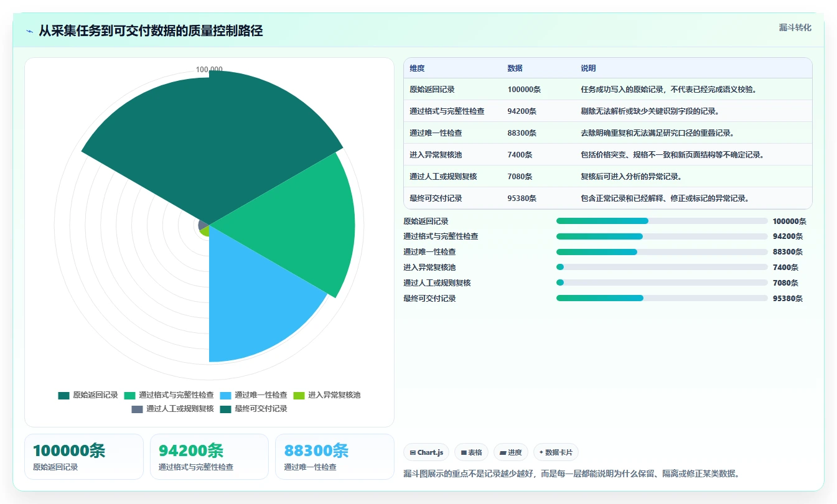Toggle the 原始返回记录 legend item
This screenshot has height=504, width=837.
click(x=88, y=395)
